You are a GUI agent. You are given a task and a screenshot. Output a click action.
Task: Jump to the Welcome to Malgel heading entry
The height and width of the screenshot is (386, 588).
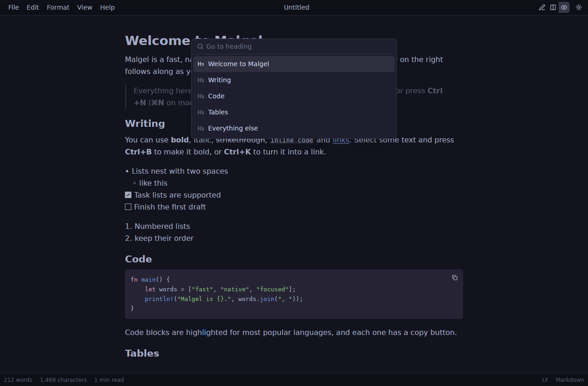pos(294,64)
